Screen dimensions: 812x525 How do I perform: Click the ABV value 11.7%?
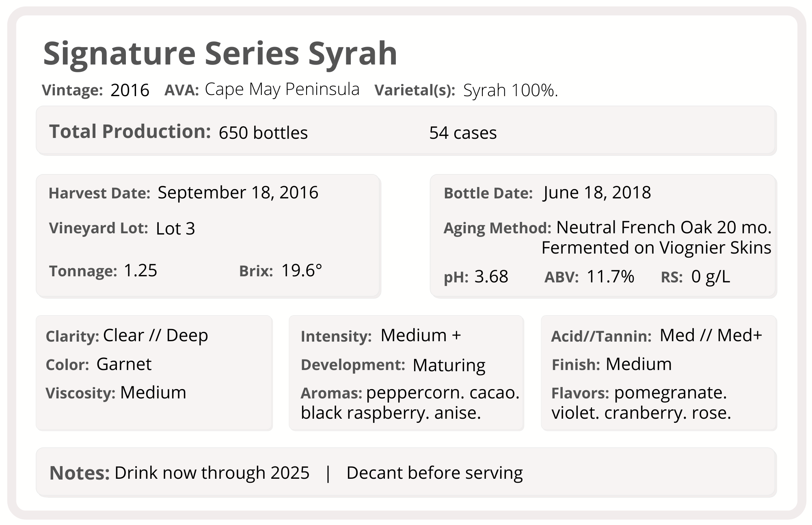click(x=611, y=277)
